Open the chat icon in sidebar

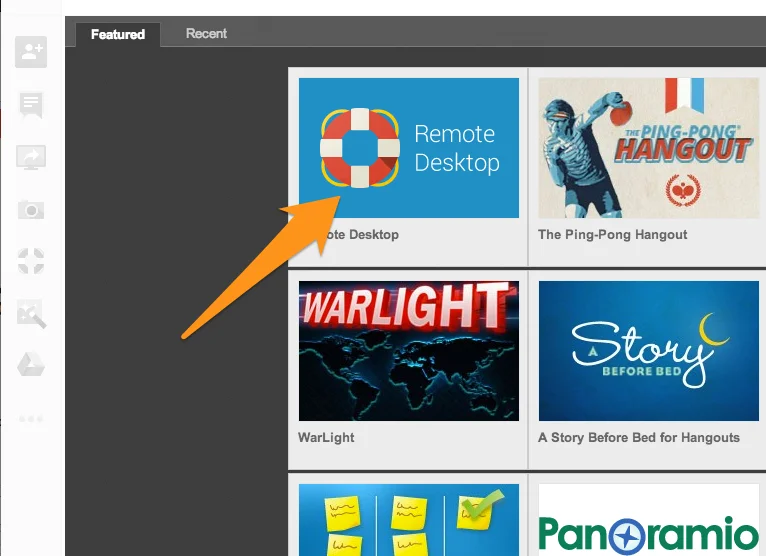pos(31,105)
